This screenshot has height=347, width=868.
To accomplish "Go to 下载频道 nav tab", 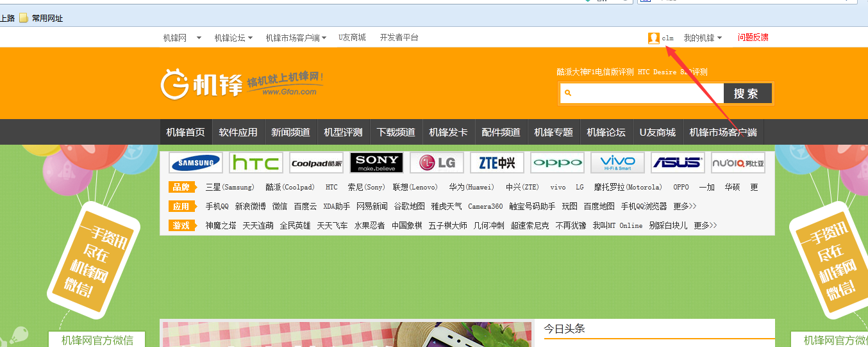I will (396, 132).
